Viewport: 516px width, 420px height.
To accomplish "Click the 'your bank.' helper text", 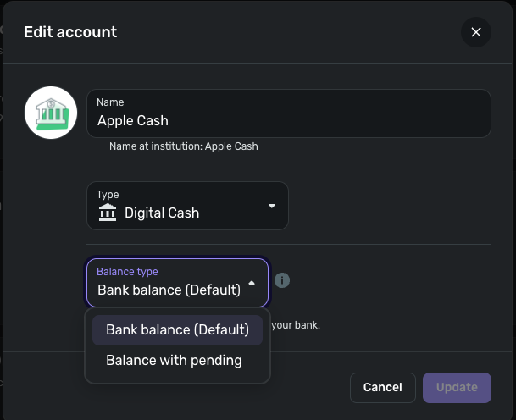I will pos(295,325).
